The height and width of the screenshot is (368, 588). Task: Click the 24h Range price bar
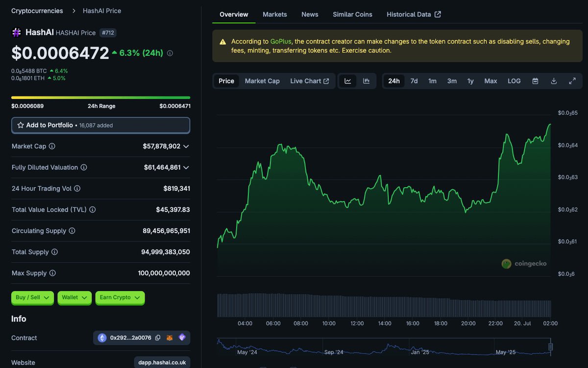tap(100, 98)
